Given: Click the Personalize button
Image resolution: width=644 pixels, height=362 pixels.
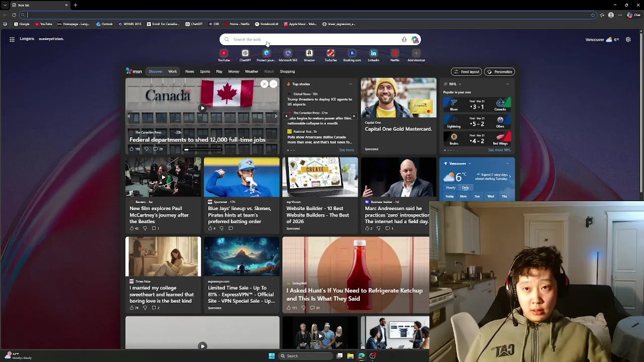Looking at the screenshot, I should coord(500,72).
